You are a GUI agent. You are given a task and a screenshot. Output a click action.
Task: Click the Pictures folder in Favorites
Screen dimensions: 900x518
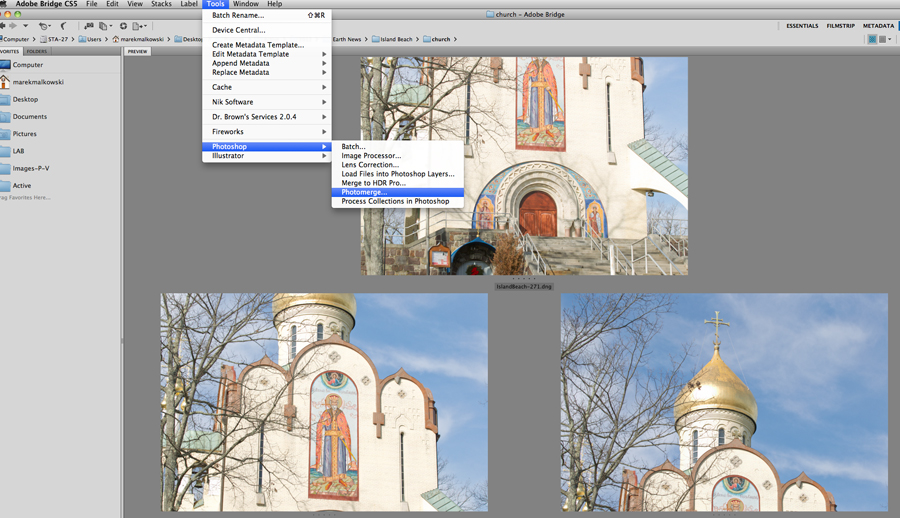pos(24,134)
